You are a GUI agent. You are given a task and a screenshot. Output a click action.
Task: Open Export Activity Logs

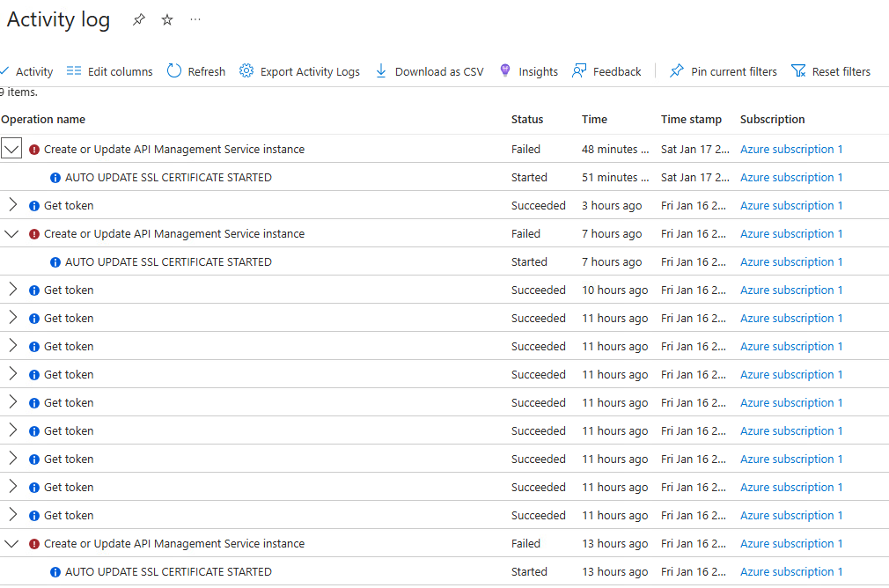(246, 71)
